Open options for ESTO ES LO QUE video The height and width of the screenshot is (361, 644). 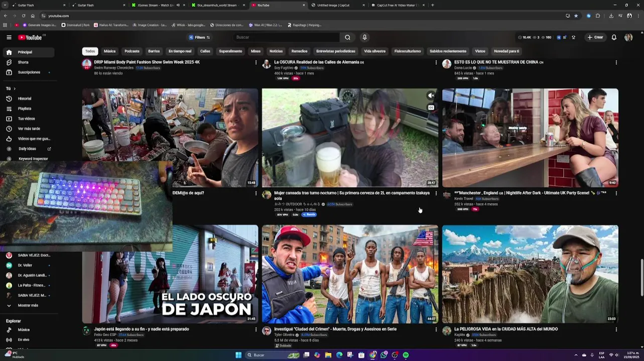coord(616,63)
